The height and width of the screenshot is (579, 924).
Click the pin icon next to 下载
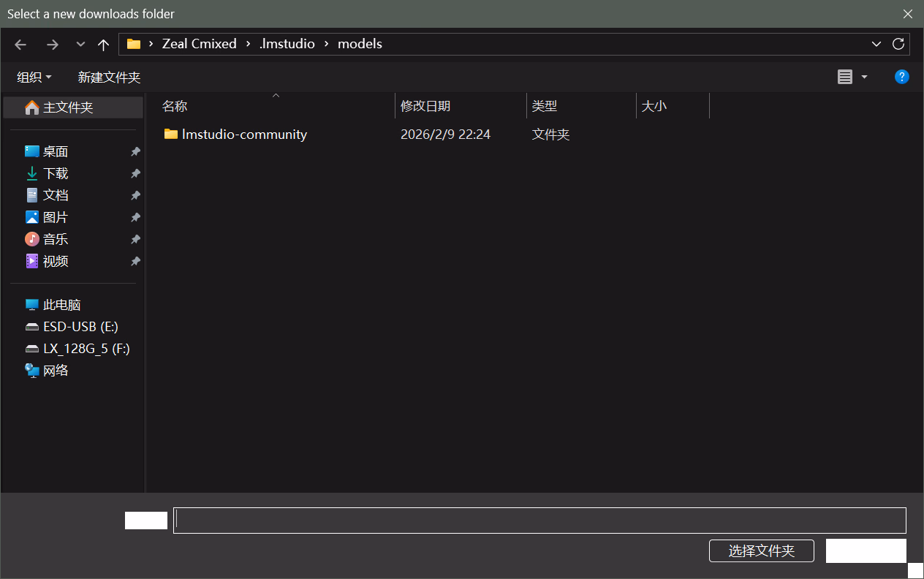point(135,173)
